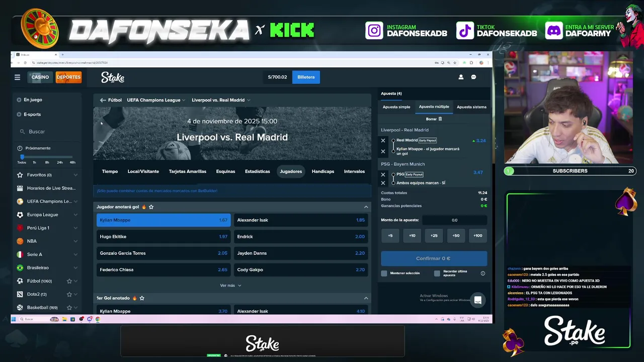Viewport: 644px width, 362px height.
Task: Select the Gonzalo Garcia Torres 2.05 odds
Action: (x=164, y=253)
